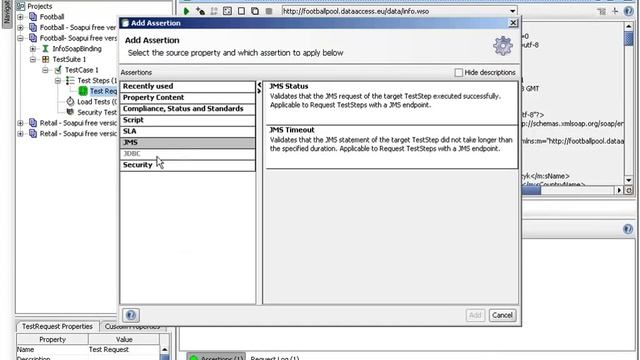Click the Property column header

[x=52, y=339]
